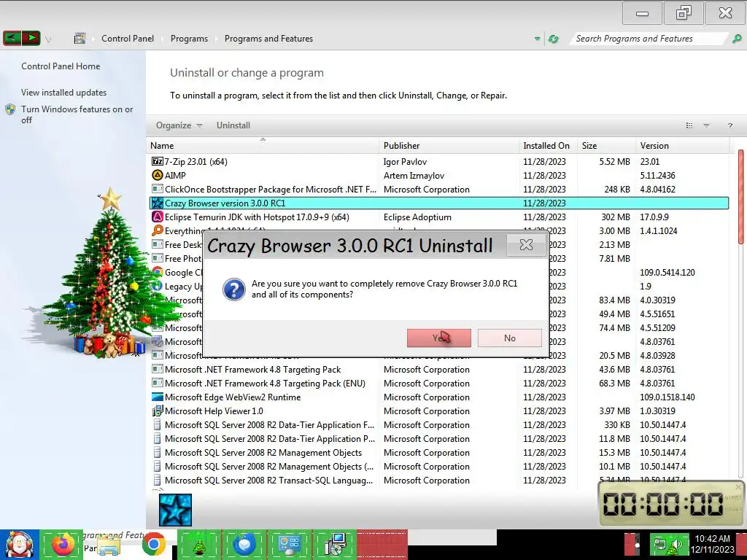The image size is (747, 560).
Task: Click Eclipse Temurin JDK entry icon
Action: (x=158, y=217)
